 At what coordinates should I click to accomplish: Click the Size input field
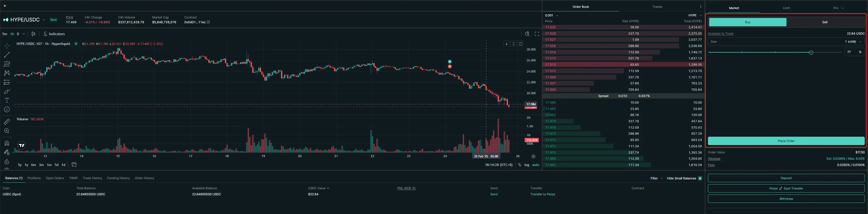coord(775,42)
